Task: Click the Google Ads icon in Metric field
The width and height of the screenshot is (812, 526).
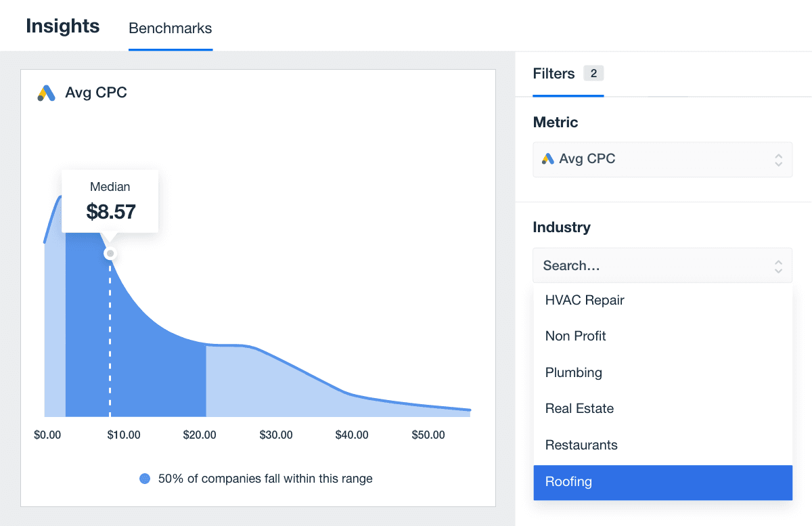Action: point(548,159)
